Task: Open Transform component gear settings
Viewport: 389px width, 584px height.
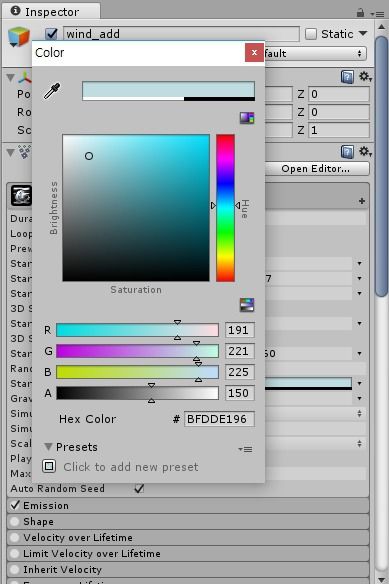Action: click(365, 77)
